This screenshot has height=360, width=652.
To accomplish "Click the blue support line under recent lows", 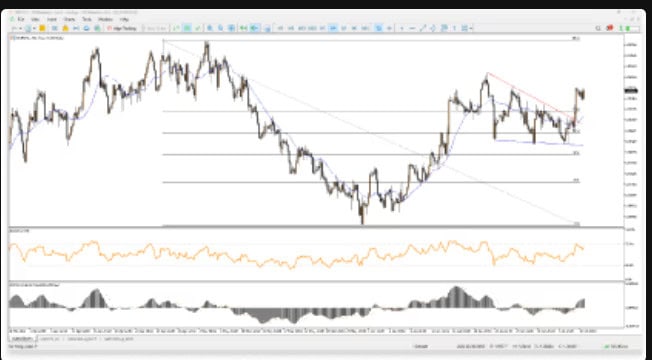I will coord(538,143).
